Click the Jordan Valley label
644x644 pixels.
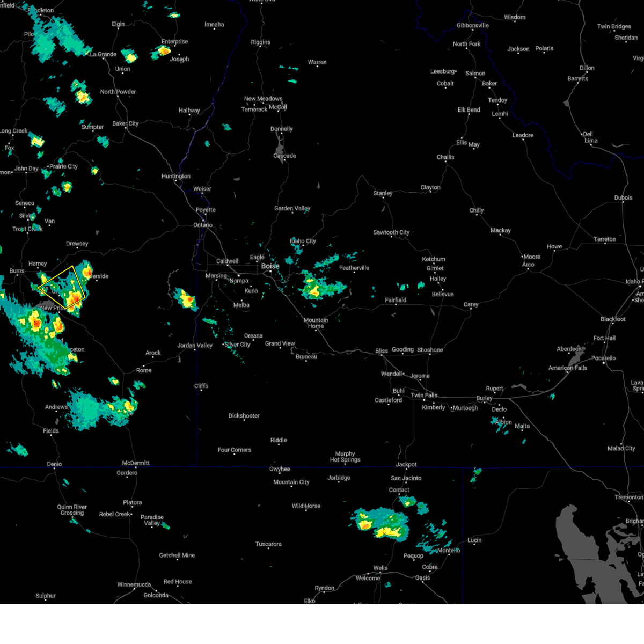pyautogui.click(x=195, y=346)
